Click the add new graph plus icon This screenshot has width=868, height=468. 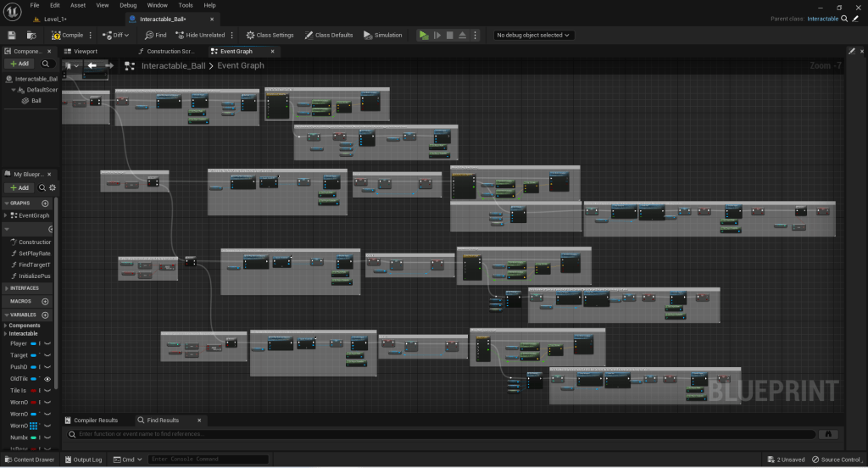click(x=45, y=203)
